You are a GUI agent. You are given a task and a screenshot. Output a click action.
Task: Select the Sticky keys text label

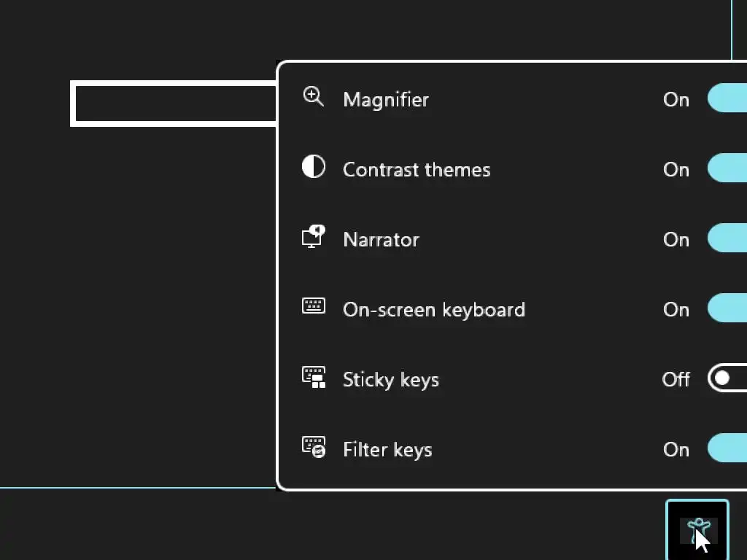click(x=391, y=379)
